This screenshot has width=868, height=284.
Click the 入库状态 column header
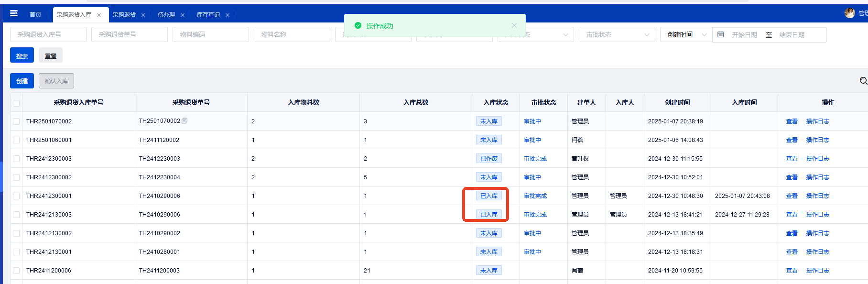496,102
